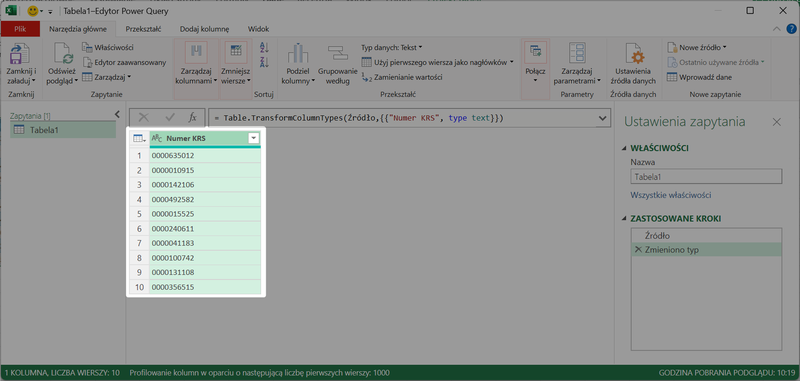Viewport: 800px width, 381px height.
Task: Select cell 0000635012
Action: 205,155
